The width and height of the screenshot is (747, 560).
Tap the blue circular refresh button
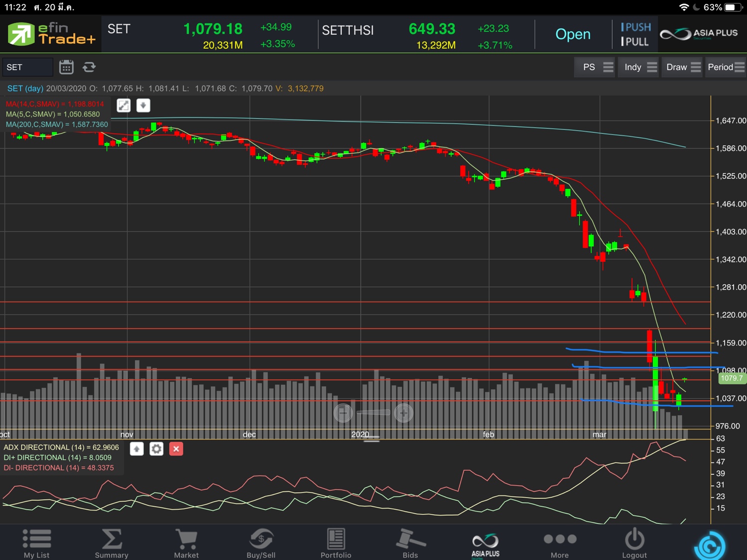point(710,546)
